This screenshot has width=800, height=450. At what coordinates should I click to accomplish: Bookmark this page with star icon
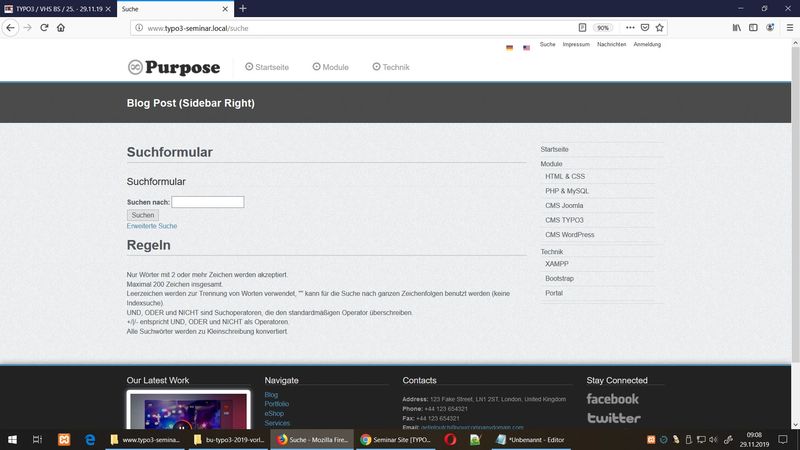click(660, 28)
